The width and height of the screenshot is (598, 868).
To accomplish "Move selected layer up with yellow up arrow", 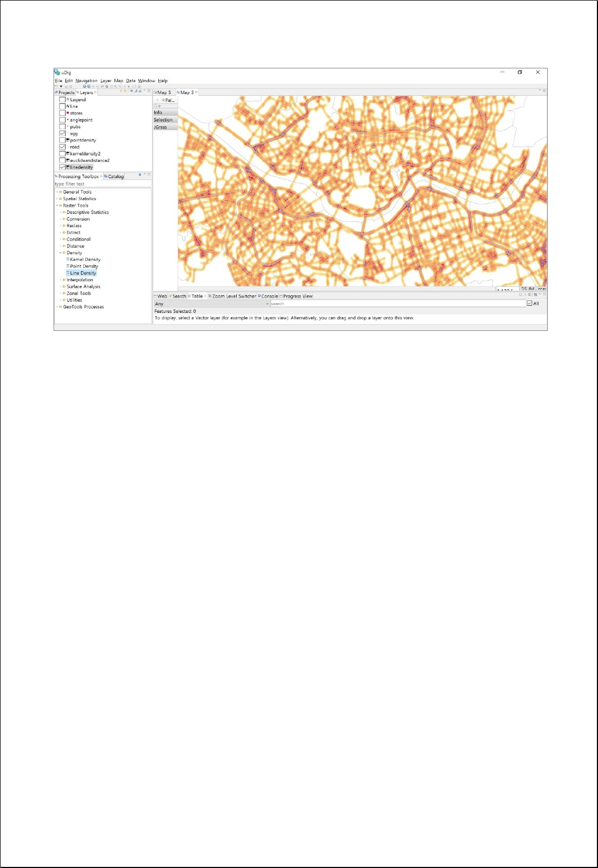I will (121, 91).
